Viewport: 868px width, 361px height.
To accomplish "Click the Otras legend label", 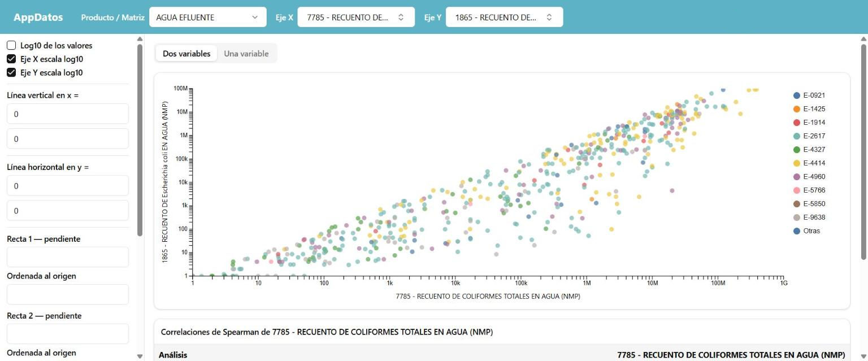I will point(811,231).
